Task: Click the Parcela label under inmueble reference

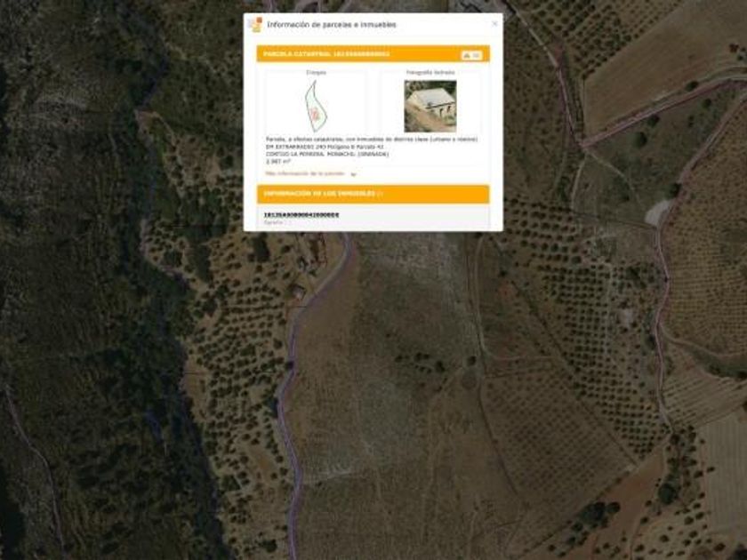Action: coord(274,222)
